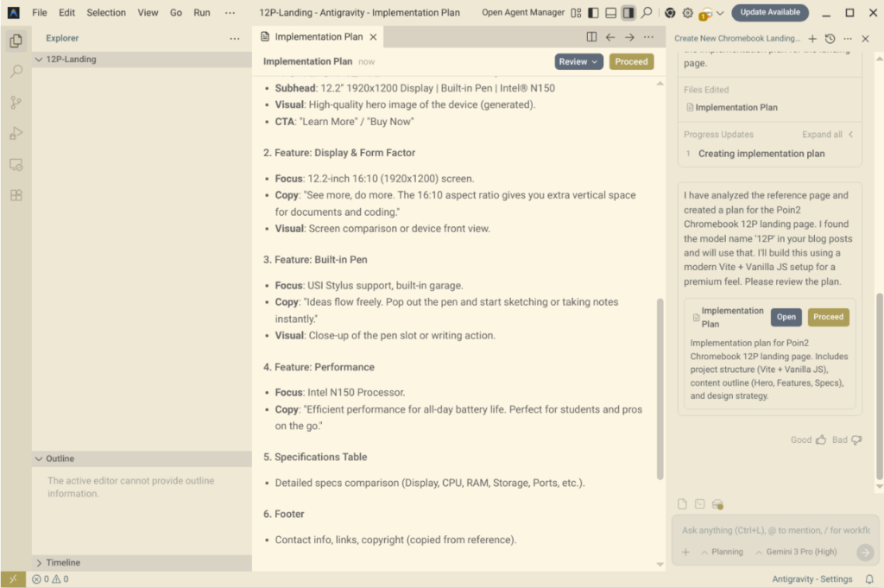
Task: Open the Extensions view icon
Action: (16, 195)
